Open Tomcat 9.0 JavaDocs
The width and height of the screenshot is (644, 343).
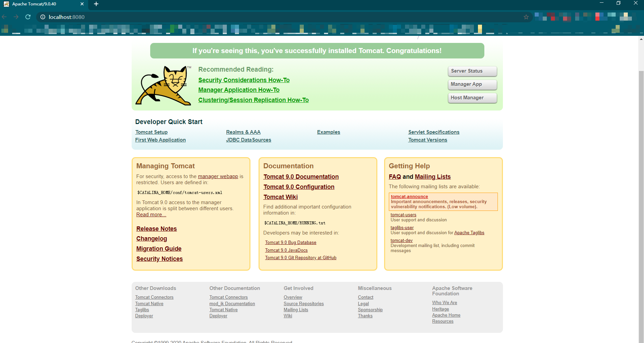pyautogui.click(x=287, y=250)
